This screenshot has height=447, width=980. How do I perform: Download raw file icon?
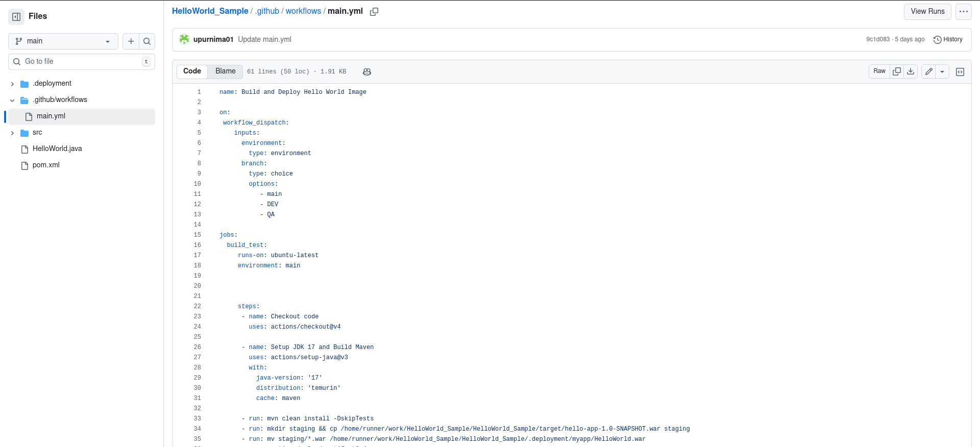[911, 71]
